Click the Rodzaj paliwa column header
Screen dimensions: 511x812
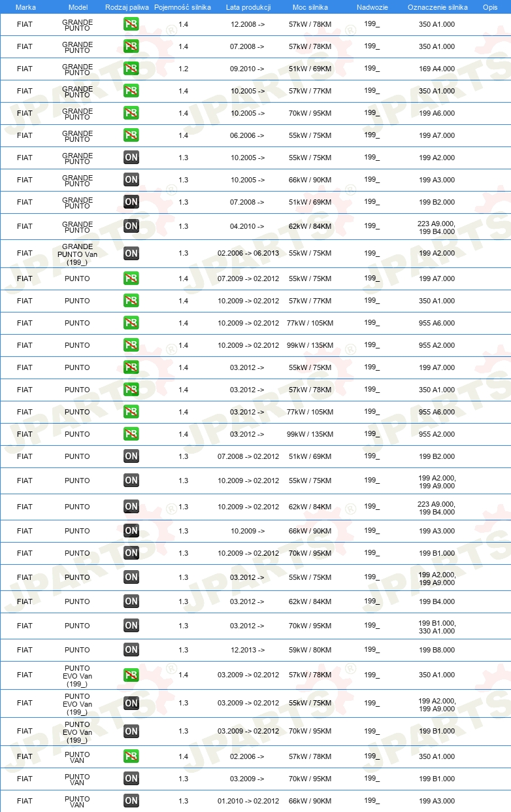pyautogui.click(x=127, y=7)
